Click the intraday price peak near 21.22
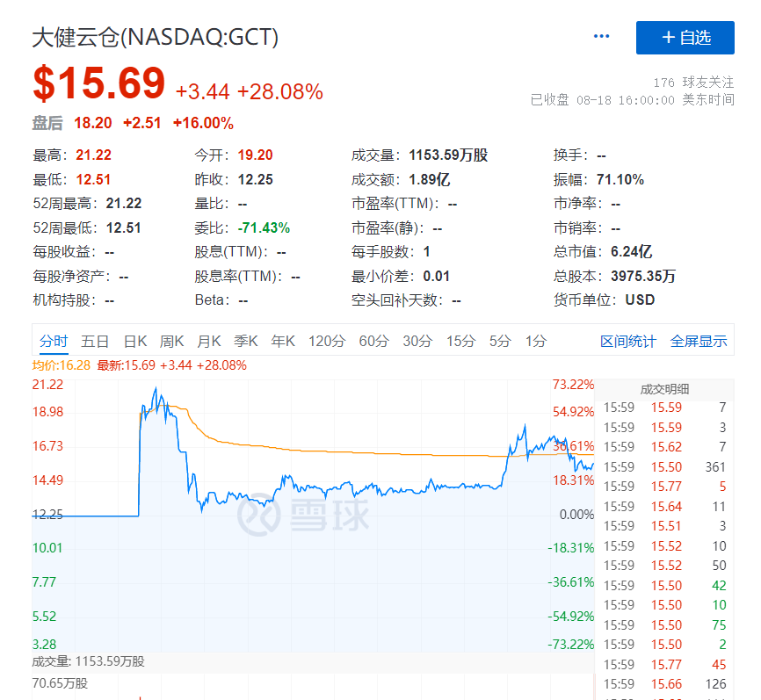This screenshot has width=761, height=700. coord(156,388)
